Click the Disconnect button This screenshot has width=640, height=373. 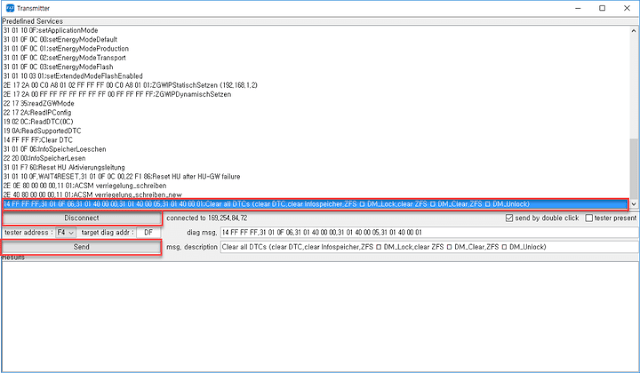click(x=82, y=218)
